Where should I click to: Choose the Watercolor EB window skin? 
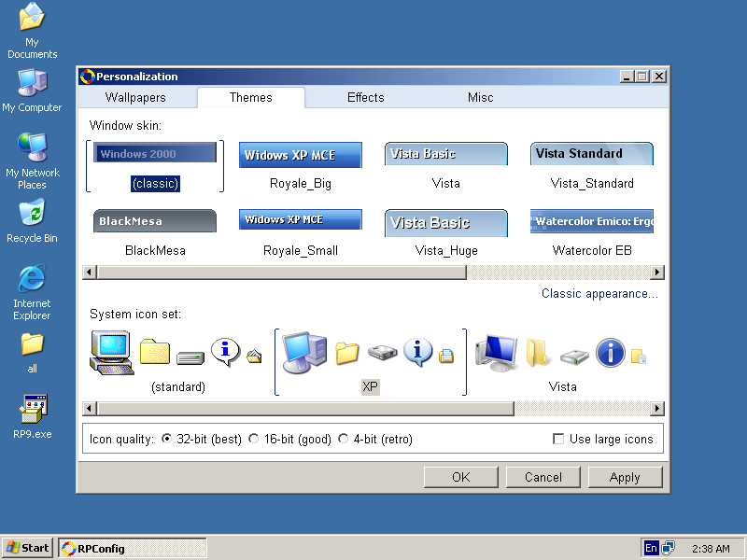pyautogui.click(x=592, y=233)
